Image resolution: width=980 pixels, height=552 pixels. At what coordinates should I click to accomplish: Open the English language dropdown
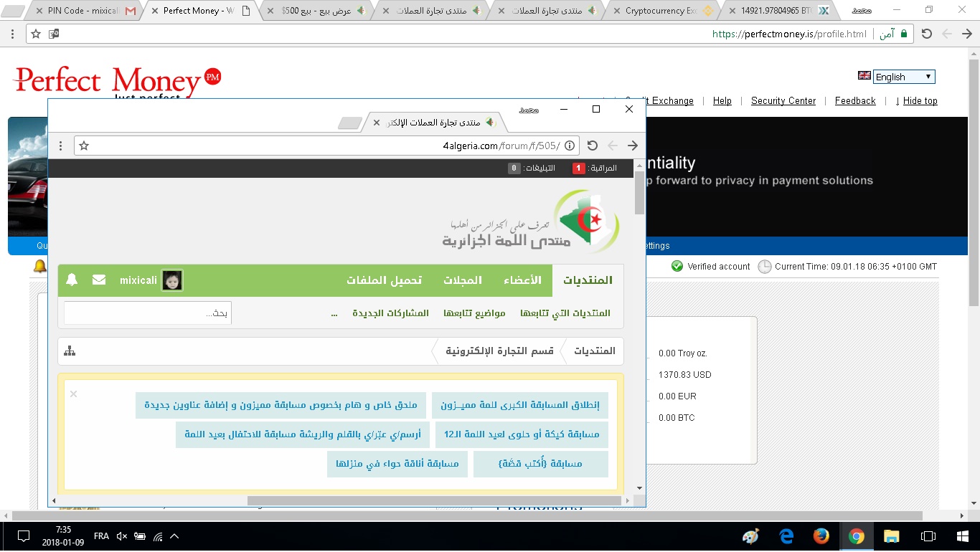click(x=903, y=77)
